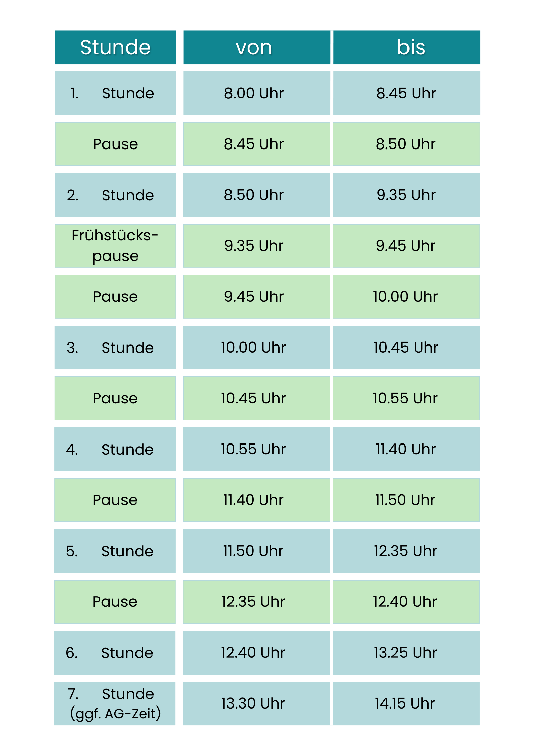Viewport: 534px width, 756px height.
Task: Select the '3. Stunde' row label
Action: click(x=115, y=348)
